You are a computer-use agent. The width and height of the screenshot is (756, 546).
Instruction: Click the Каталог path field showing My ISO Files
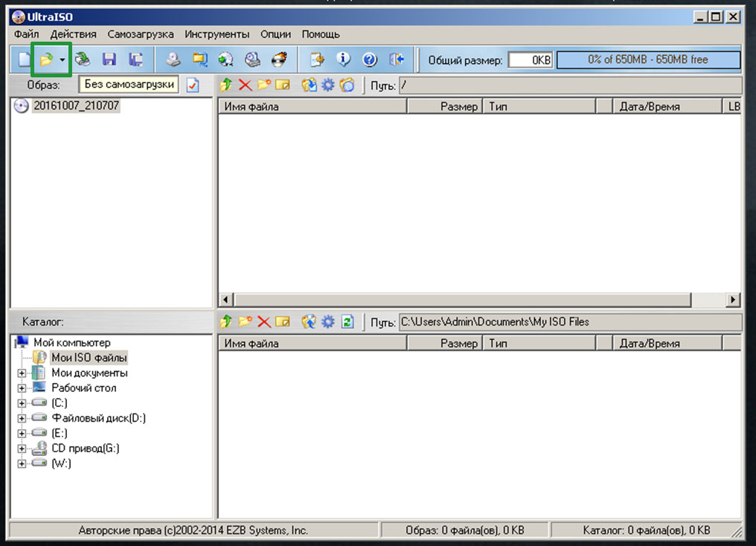coord(570,322)
